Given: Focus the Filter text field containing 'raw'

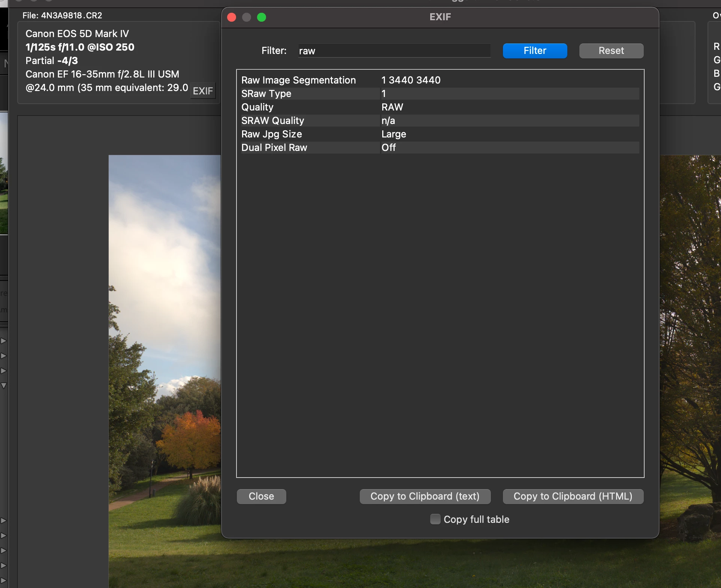Looking at the screenshot, I should point(393,51).
